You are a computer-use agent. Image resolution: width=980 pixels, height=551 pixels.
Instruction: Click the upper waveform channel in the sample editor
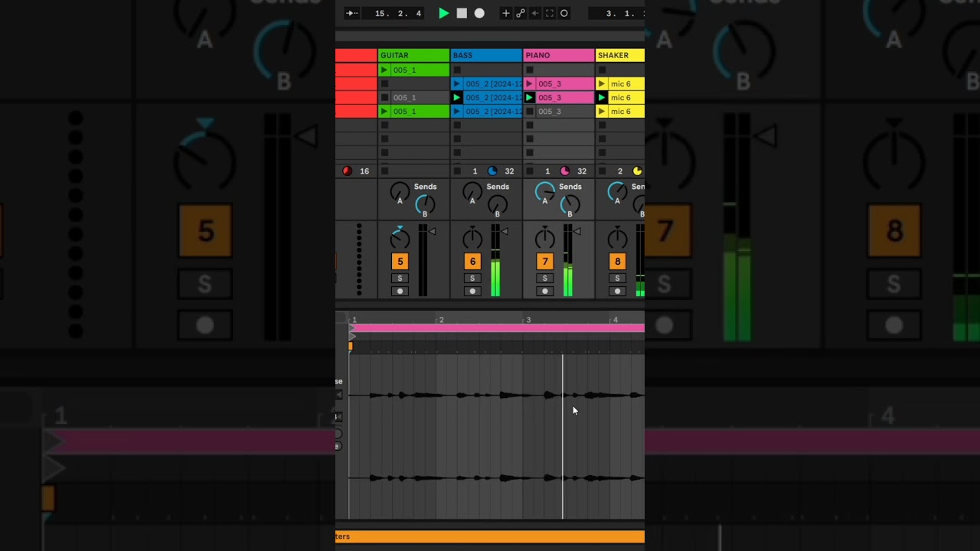(496, 395)
